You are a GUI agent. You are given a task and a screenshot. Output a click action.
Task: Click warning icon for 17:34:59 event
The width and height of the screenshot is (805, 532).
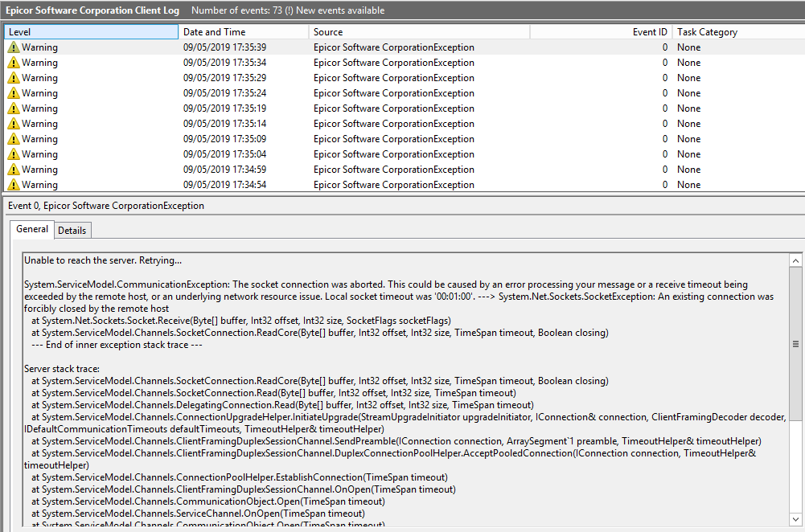point(14,170)
